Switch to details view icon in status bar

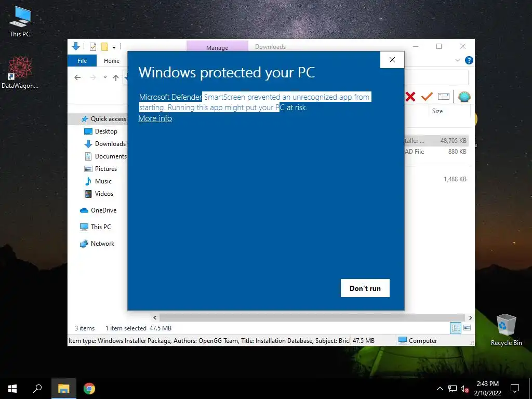[456, 328]
